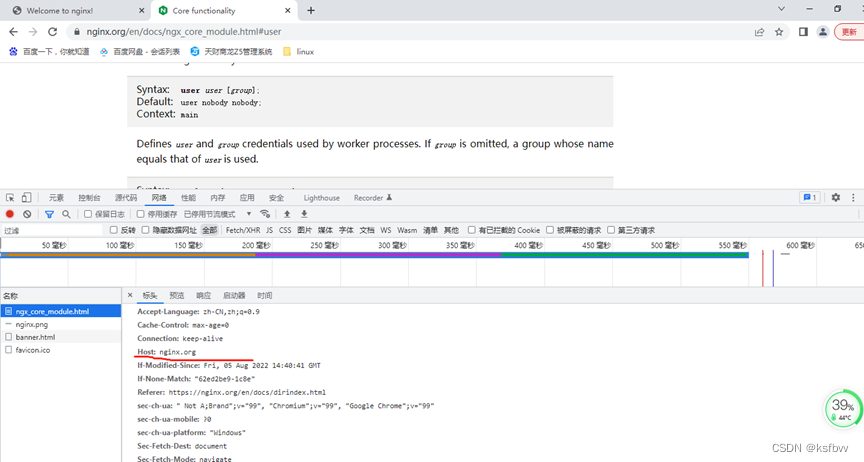Select the ngx_core_module.html request row
Screen dimensions: 864x462
click(61, 311)
